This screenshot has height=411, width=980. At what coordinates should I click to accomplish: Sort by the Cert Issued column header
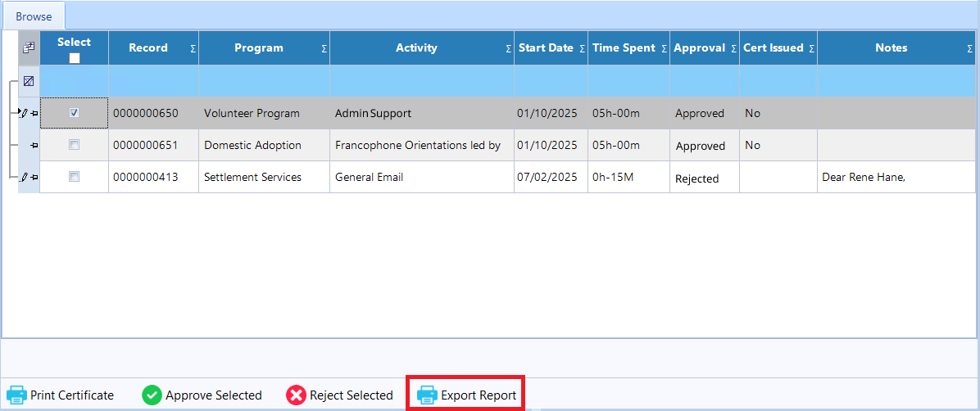pyautogui.click(x=774, y=47)
